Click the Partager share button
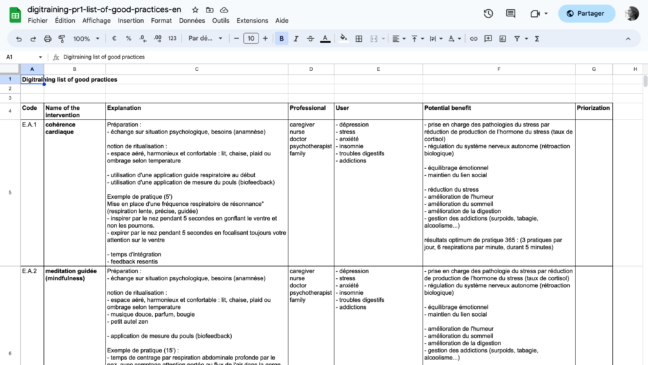Viewport: 648px width, 365px height. click(586, 14)
